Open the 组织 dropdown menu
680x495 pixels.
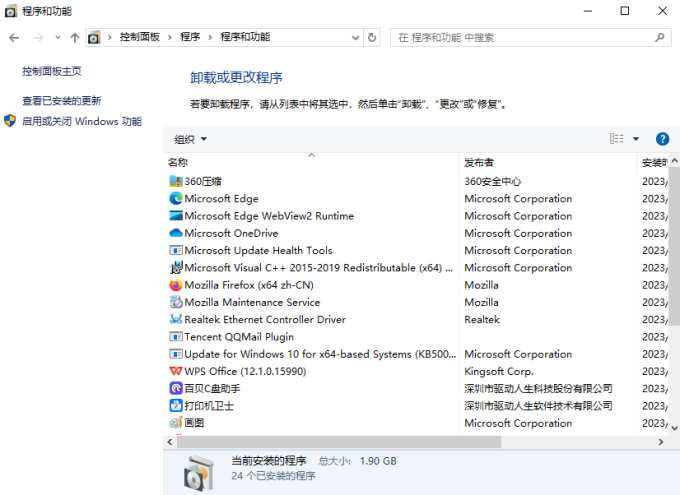coord(190,139)
